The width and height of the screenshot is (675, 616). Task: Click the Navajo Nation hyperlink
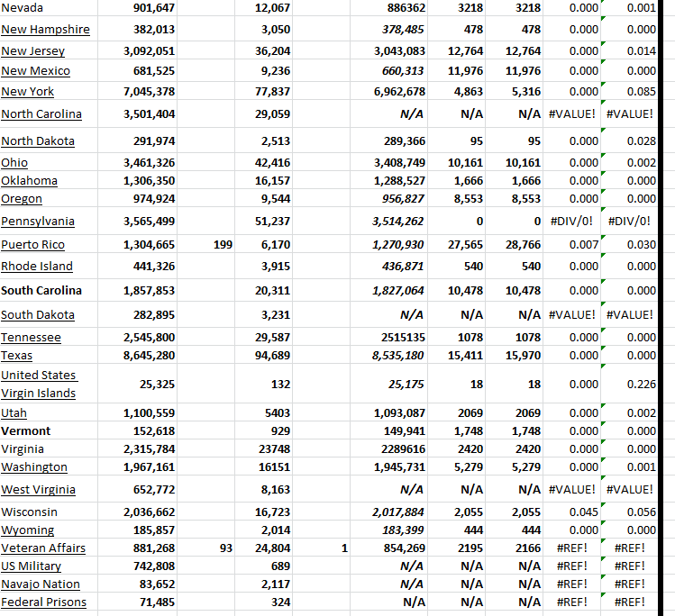41,584
